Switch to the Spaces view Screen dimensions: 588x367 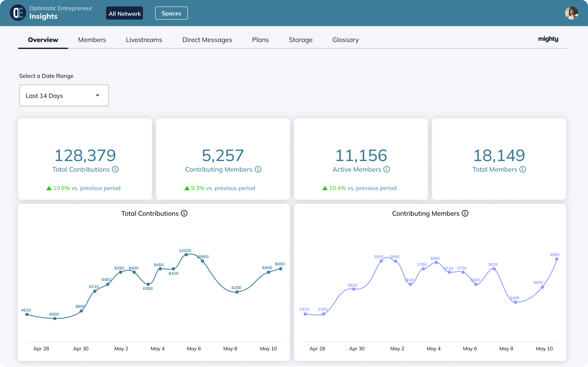tap(171, 13)
